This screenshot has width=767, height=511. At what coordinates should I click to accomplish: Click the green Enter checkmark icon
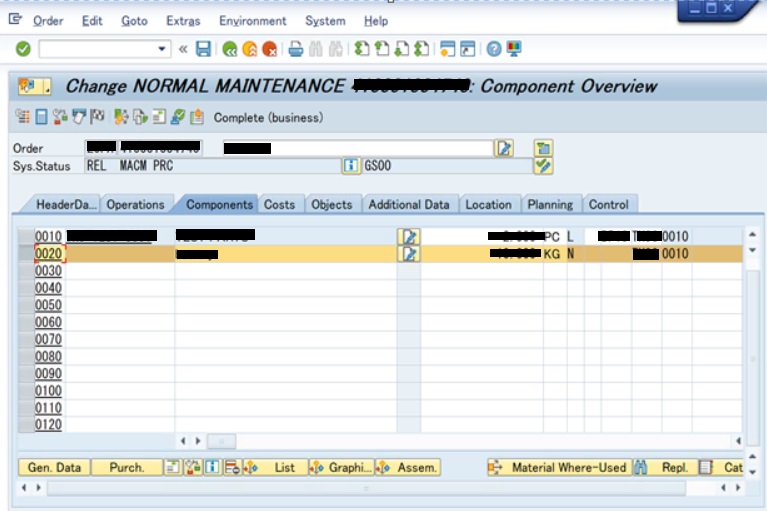coord(23,49)
